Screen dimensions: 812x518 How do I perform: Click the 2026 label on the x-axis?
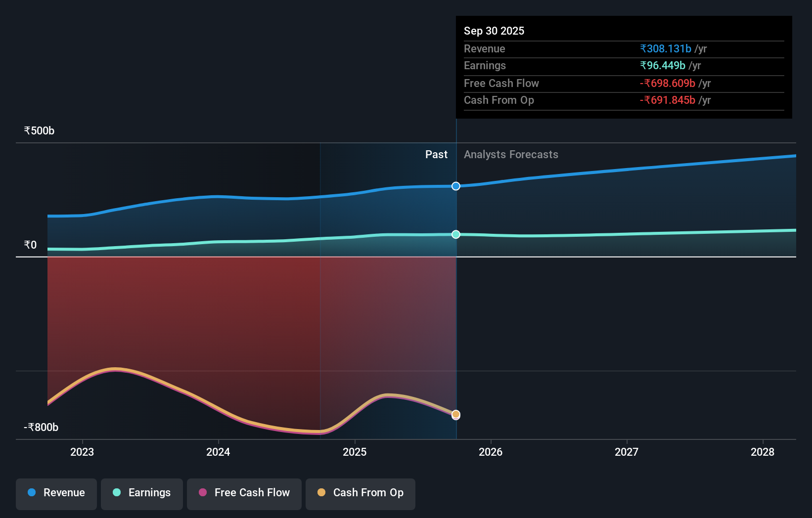tap(490, 452)
